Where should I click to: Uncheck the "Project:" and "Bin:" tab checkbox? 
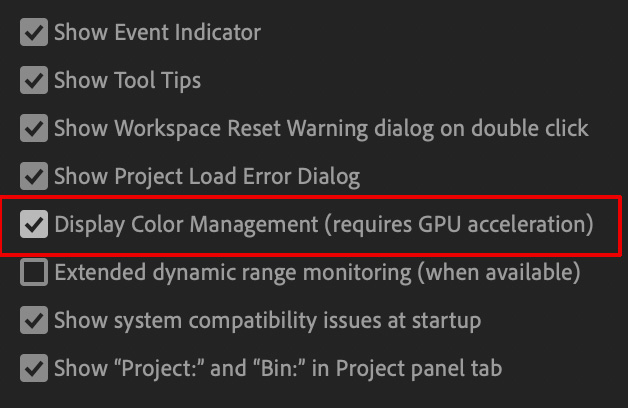pos(34,368)
